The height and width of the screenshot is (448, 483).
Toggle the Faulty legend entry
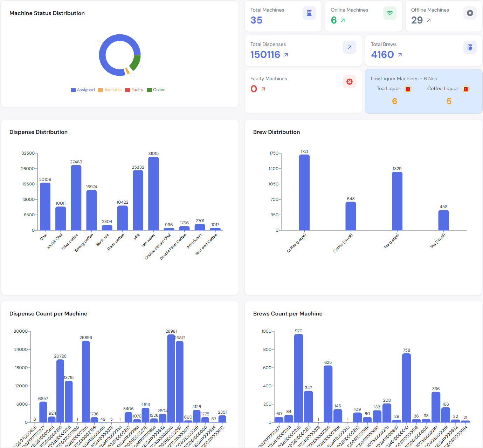click(x=134, y=90)
